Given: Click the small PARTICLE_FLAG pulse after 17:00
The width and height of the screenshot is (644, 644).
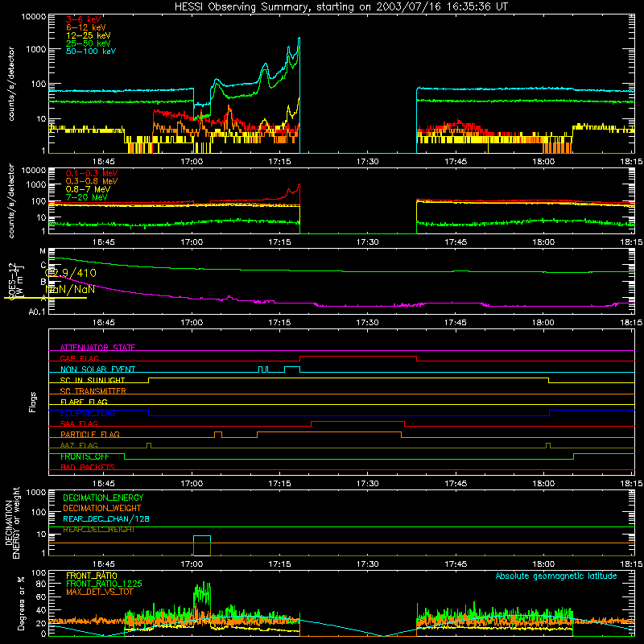Looking at the screenshot, I should click(x=218, y=432).
